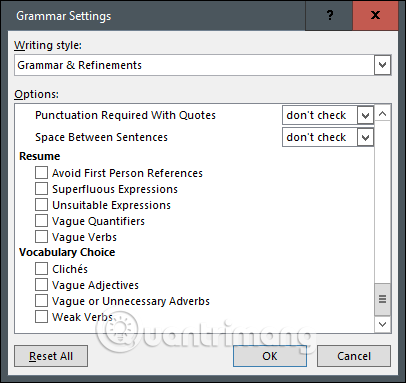Screen dimensions: 406x383
Task: Dismiss dialog with the Cancel button
Action: [x=354, y=356]
